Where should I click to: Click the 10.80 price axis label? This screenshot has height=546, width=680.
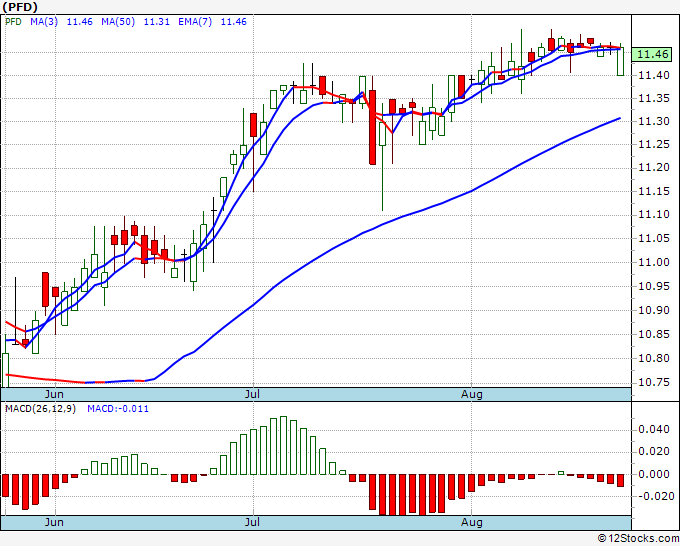654,358
